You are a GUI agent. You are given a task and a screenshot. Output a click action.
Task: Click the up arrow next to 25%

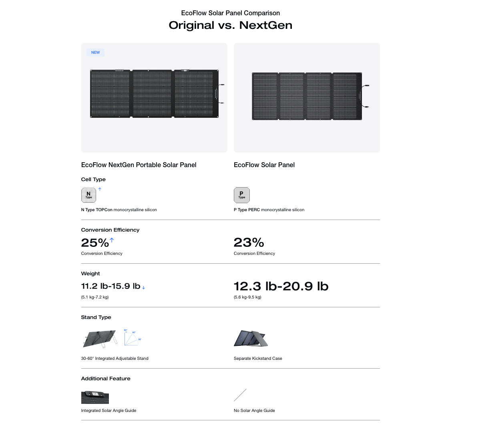[112, 240]
